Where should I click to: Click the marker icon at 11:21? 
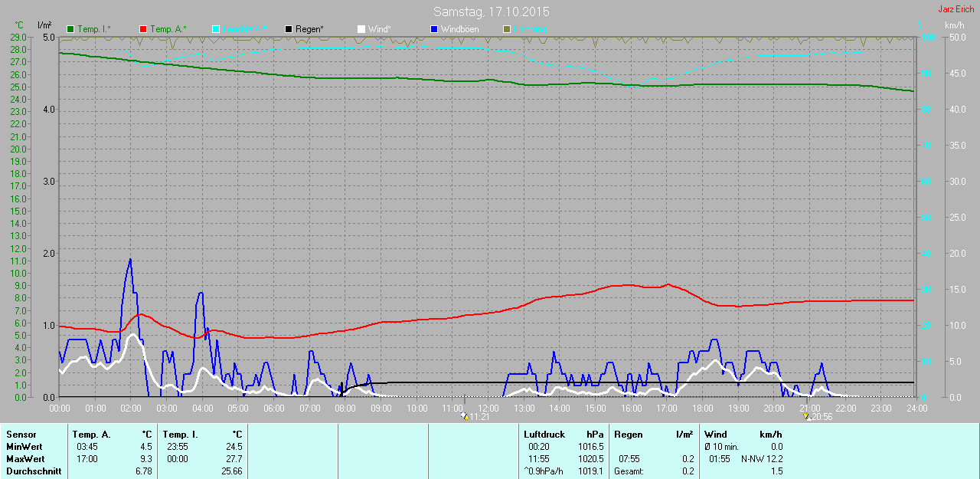coord(464,417)
